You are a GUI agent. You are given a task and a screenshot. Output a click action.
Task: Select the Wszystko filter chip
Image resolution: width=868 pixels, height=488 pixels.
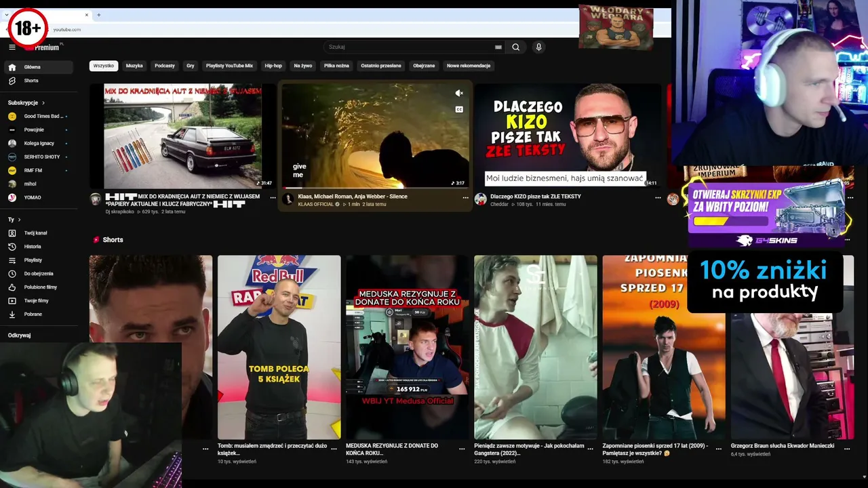coord(104,66)
